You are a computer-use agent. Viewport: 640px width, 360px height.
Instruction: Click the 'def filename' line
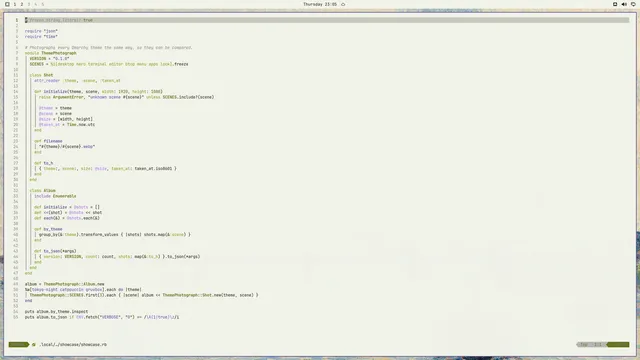click(x=48, y=141)
